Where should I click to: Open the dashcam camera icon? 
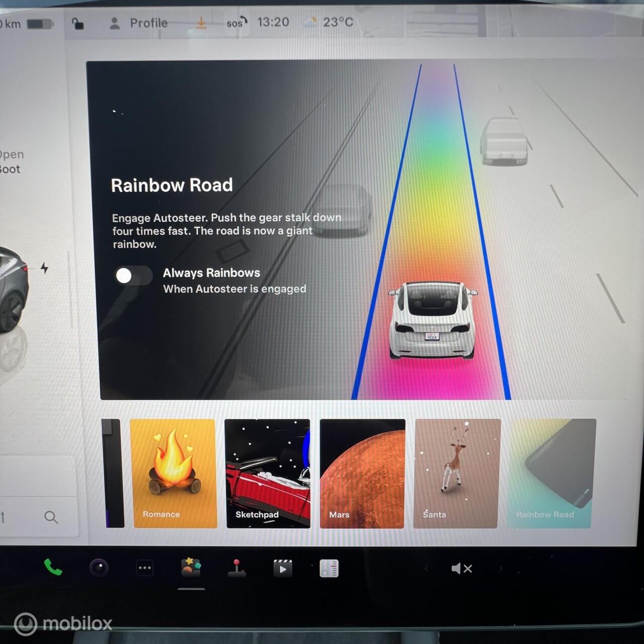pyautogui.click(x=99, y=568)
